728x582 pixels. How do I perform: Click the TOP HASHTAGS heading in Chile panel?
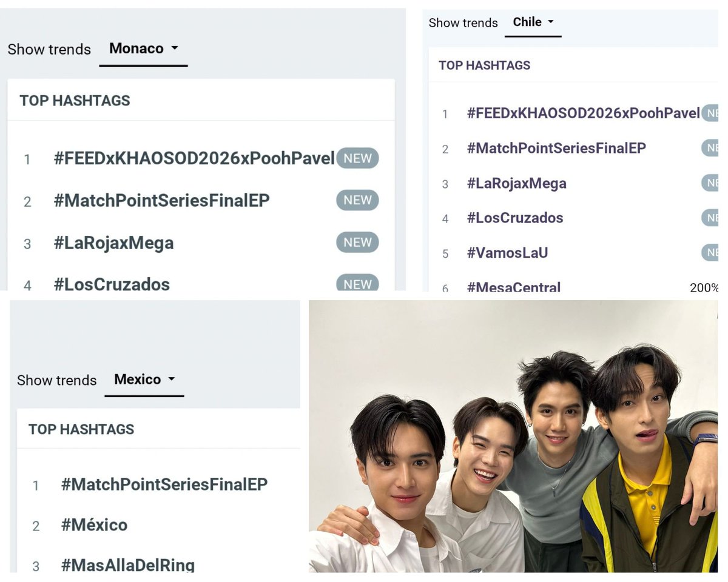pos(484,65)
